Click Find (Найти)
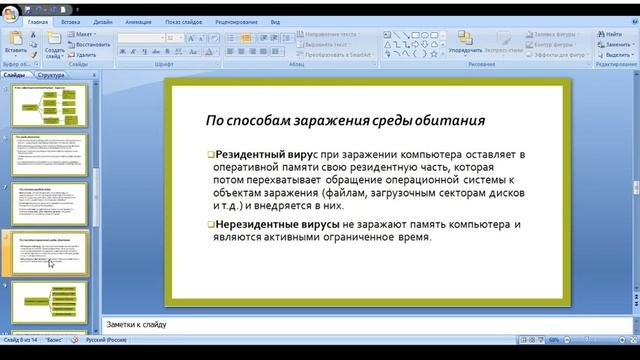The height and width of the screenshot is (360, 640). pos(610,34)
